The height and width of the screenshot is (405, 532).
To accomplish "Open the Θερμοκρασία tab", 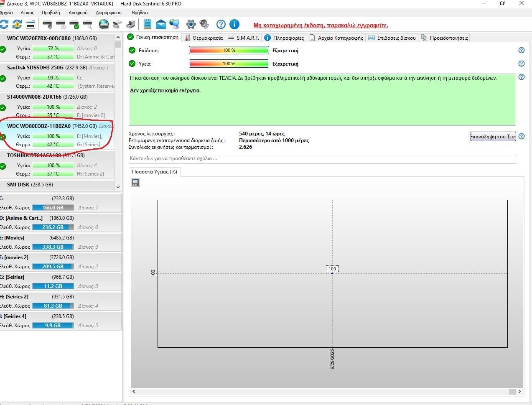I will (x=204, y=38).
